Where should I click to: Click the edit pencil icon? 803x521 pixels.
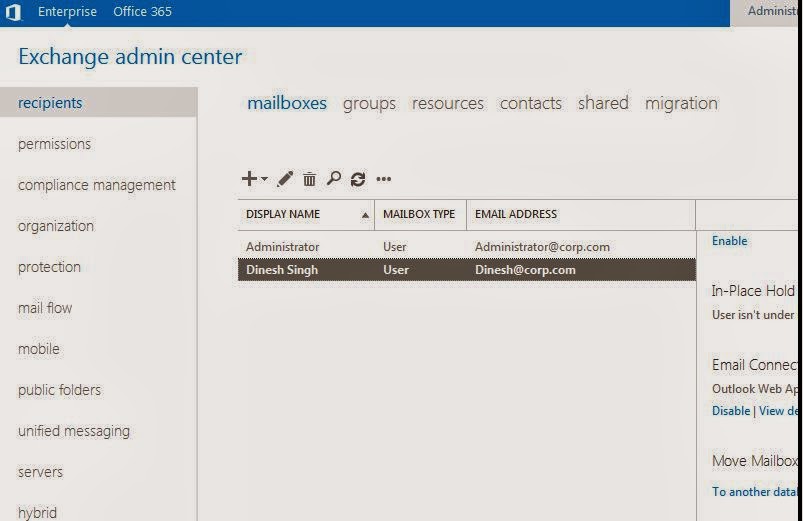tap(285, 179)
